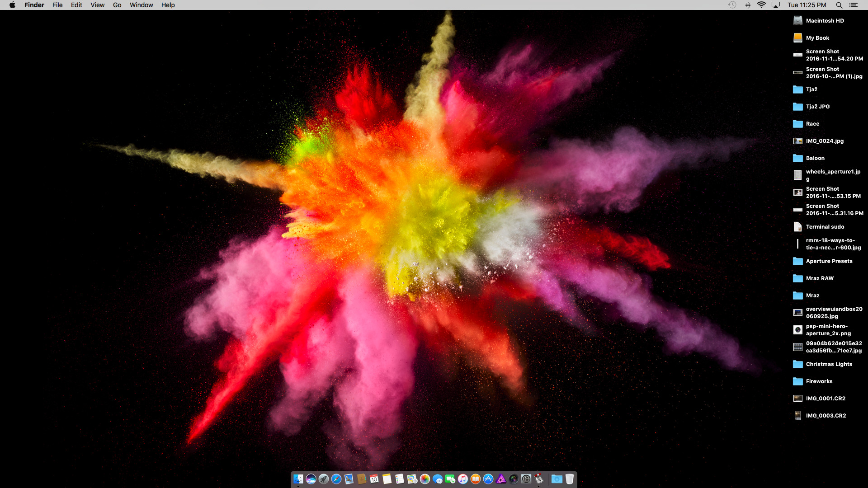The height and width of the screenshot is (488, 868).
Task: Click the menu bar clock
Action: coord(807,5)
